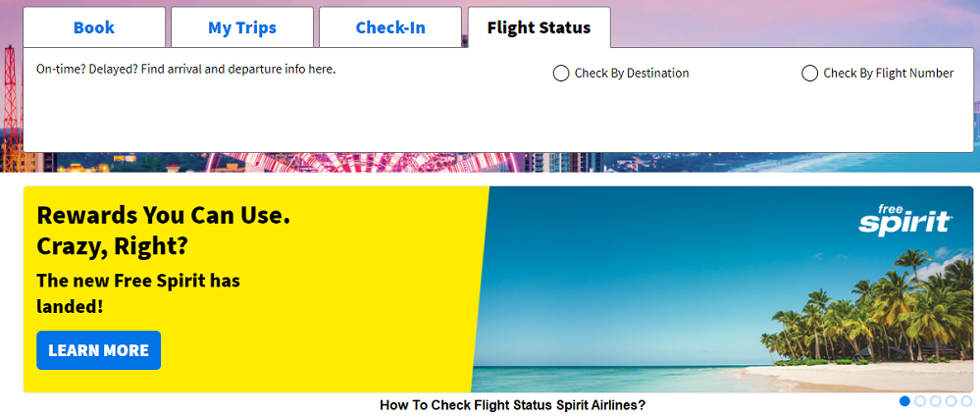Open the Check-In tab
The width and height of the screenshot is (980, 417).
coord(390,27)
